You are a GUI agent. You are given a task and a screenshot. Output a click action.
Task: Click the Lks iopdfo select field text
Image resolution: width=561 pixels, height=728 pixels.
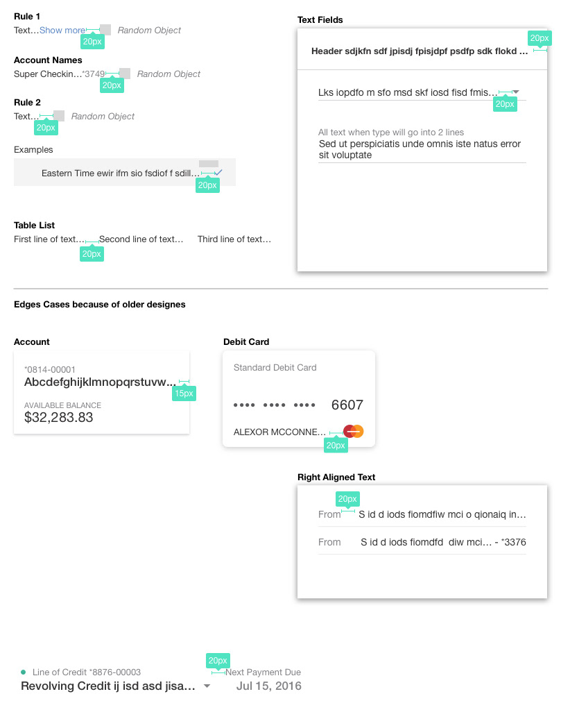point(408,92)
